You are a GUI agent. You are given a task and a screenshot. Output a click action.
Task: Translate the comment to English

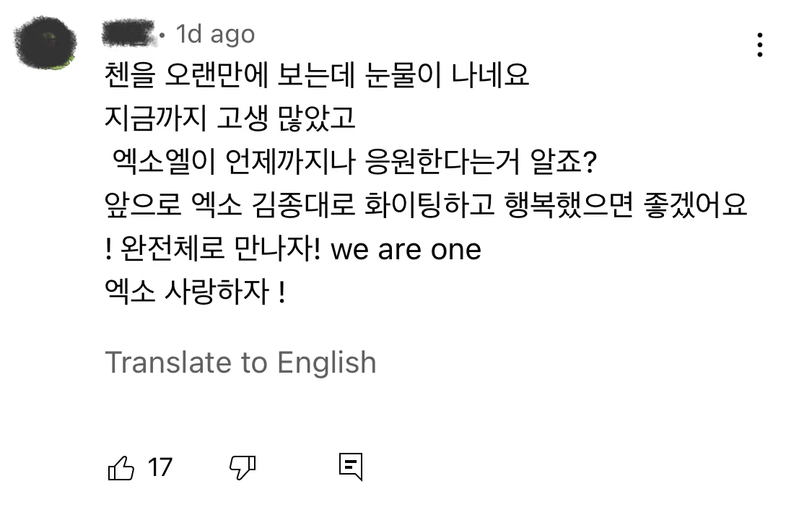(240, 362)
